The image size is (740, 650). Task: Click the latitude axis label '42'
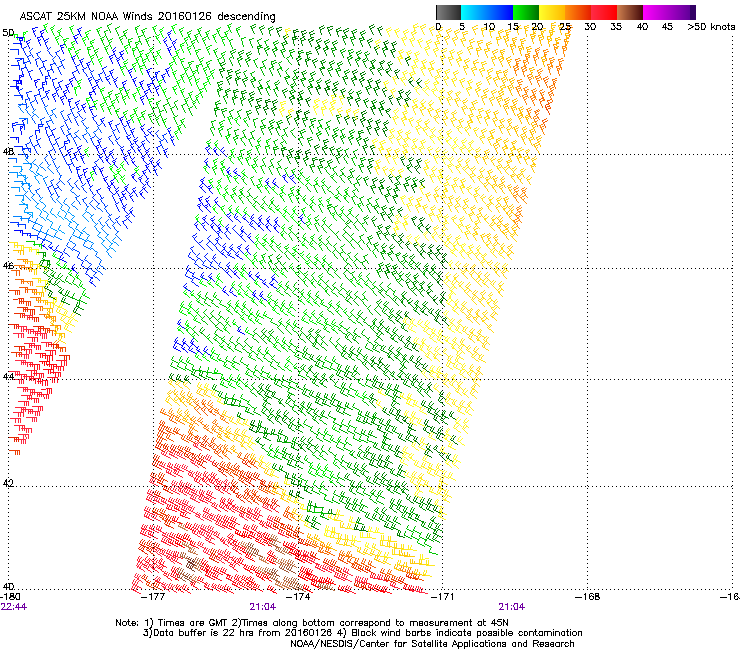point(8,483)
